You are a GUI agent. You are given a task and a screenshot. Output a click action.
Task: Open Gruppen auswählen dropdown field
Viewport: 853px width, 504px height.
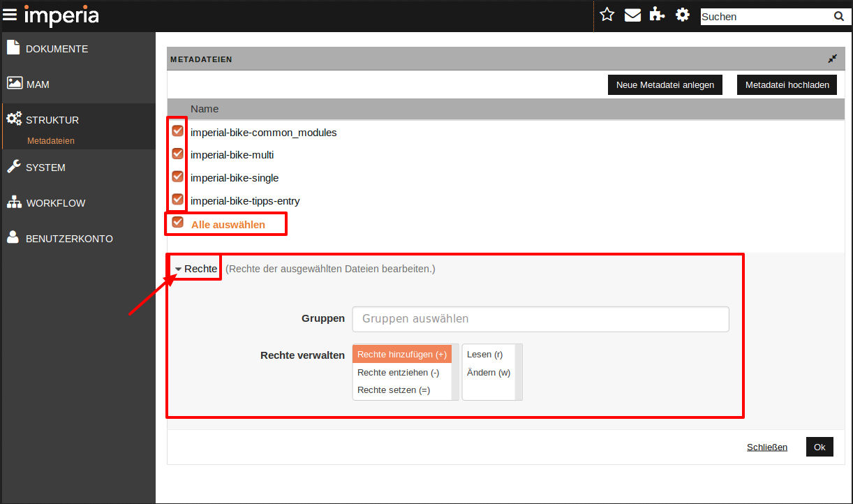541,319
